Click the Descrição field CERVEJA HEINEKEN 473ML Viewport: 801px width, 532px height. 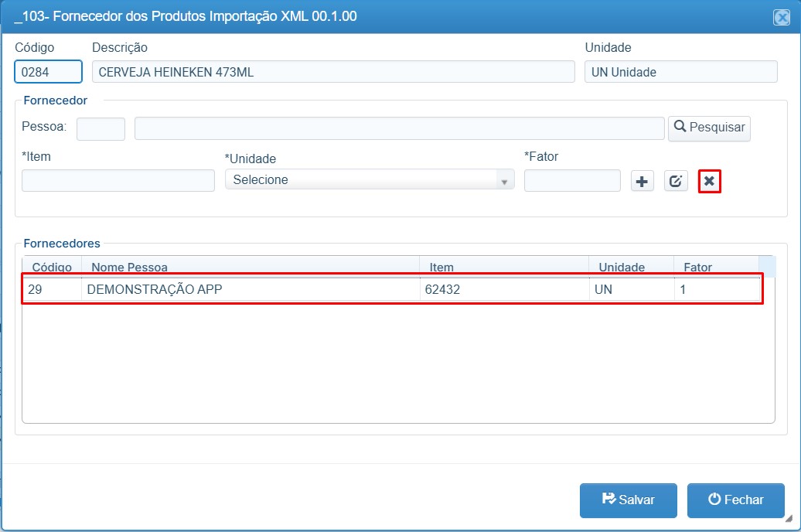[333, 72]
